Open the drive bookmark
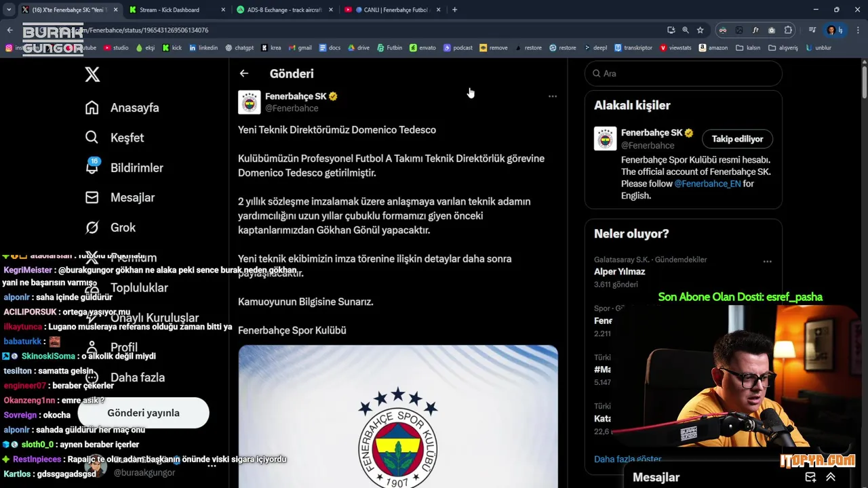The width and height of the screenshot is (868, 488). point(359,48)
